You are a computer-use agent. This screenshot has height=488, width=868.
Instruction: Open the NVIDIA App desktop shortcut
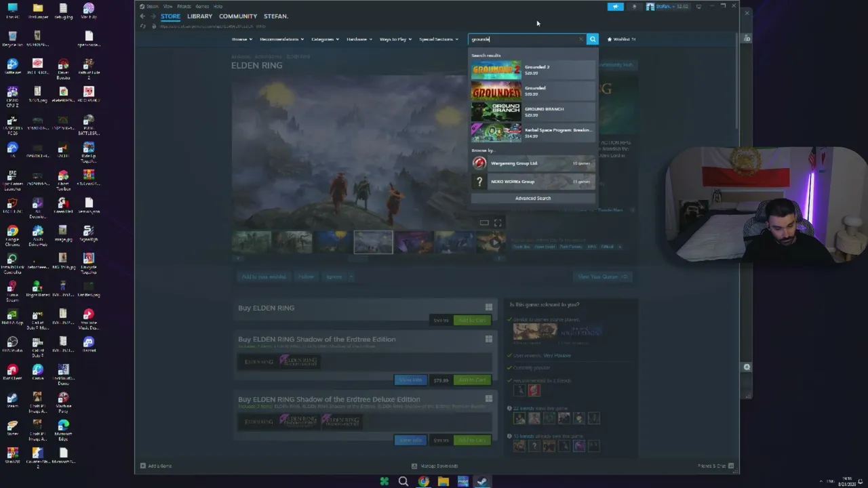click(12, 317)
